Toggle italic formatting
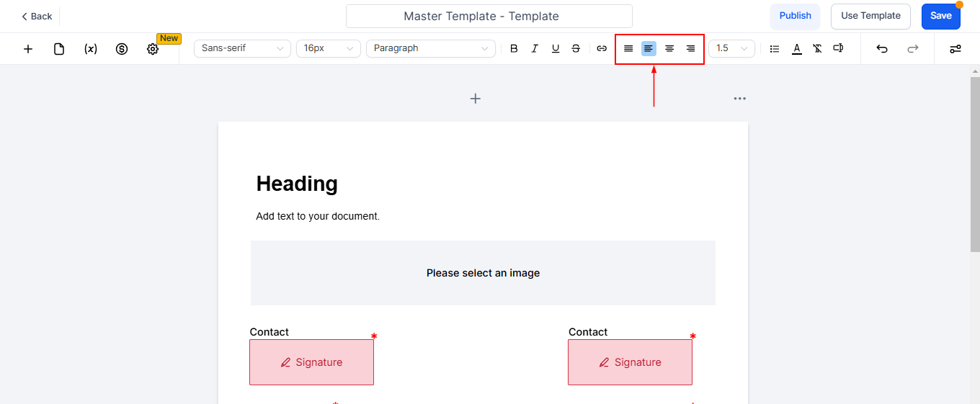This screenshot has width=980, height=404. click(x=535, y=48)
